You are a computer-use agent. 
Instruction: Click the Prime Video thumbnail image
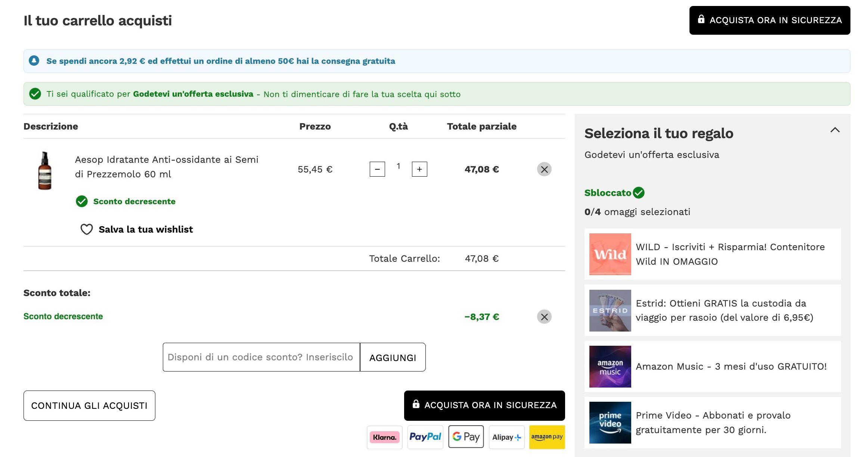610,423
